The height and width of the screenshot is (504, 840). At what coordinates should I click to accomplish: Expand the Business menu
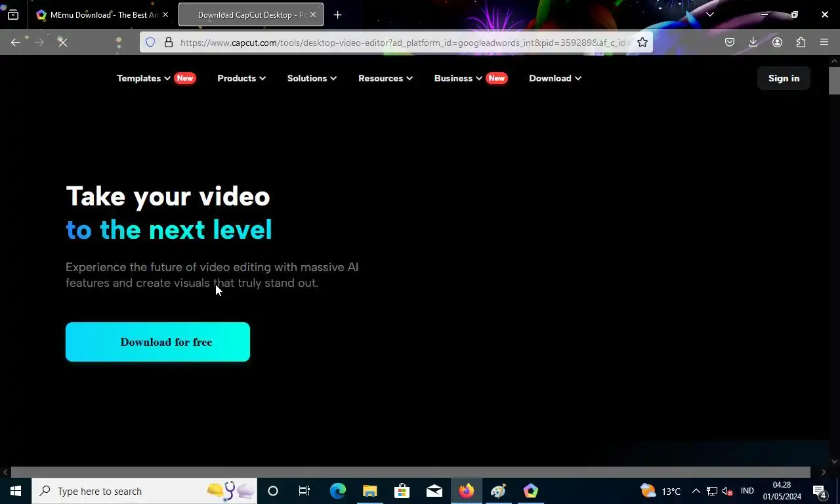point(458,78)
